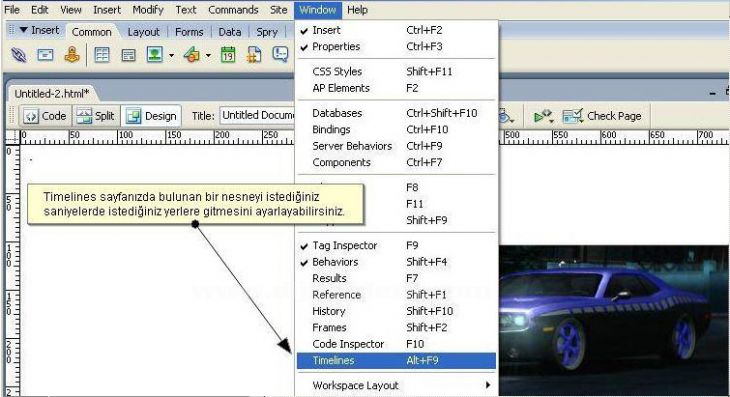Open the Modify menu

click(x=148, y=10)
